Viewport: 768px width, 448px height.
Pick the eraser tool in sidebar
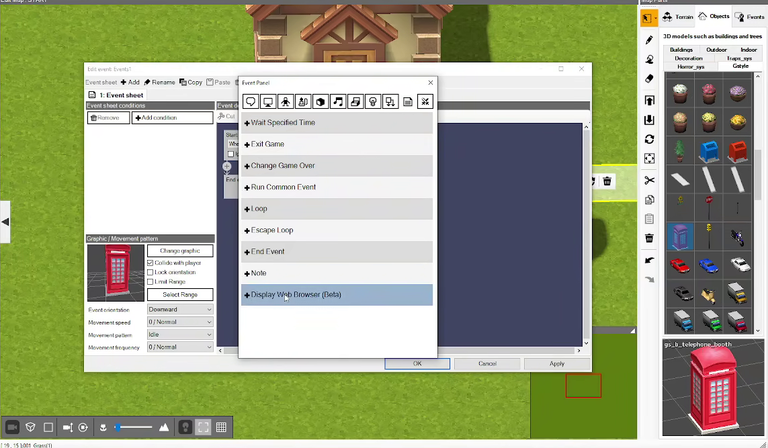(649, 78)
